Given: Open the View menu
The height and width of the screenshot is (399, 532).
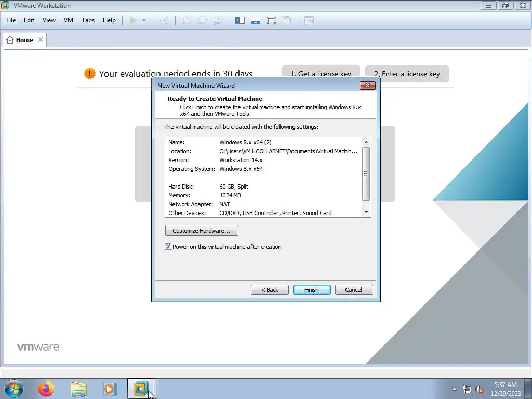Looking at the screenshot, I should [x=49, y=20].
